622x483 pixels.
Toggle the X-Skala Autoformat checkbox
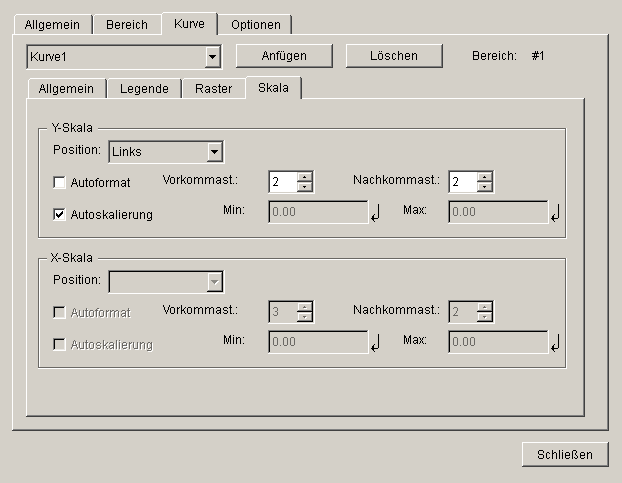59,312
